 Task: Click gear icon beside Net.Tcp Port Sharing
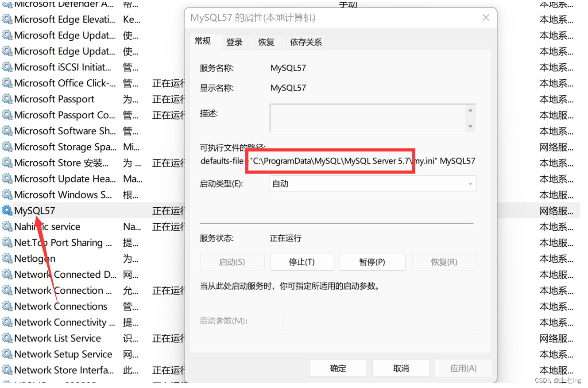(7, 243)
